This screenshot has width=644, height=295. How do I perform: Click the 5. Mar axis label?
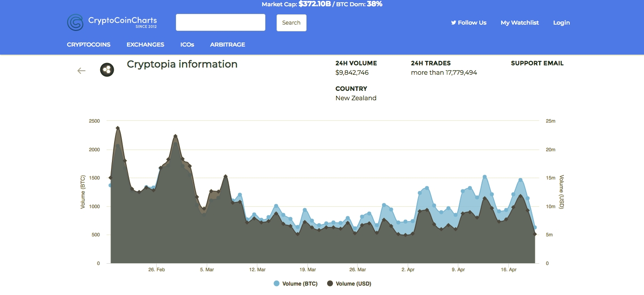(x=207, y=269)
